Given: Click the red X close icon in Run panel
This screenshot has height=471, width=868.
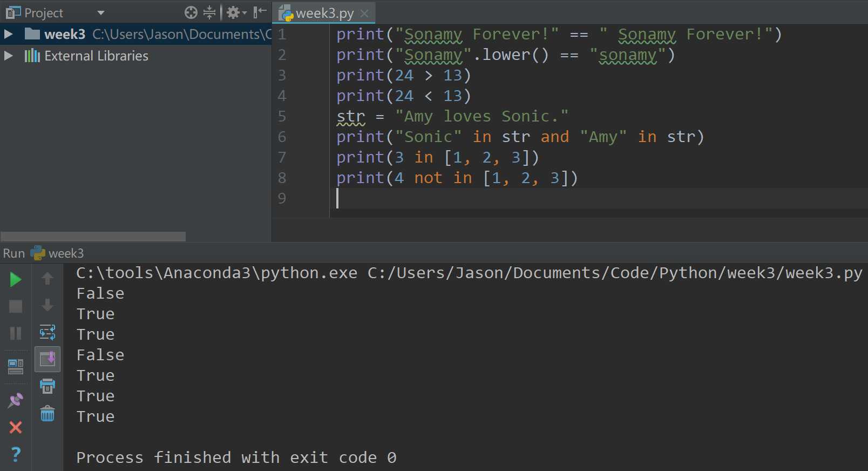Looking at the screenshot, I should [x=16, y=427].
